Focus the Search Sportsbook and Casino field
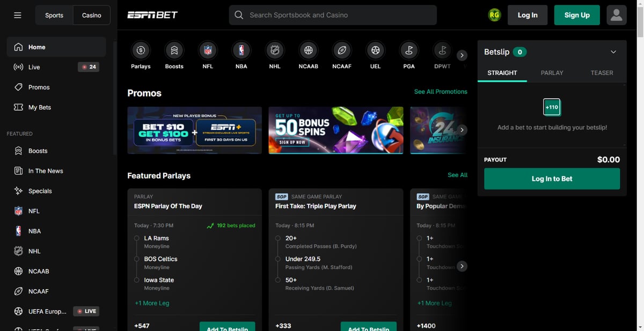 click(333, 15)
